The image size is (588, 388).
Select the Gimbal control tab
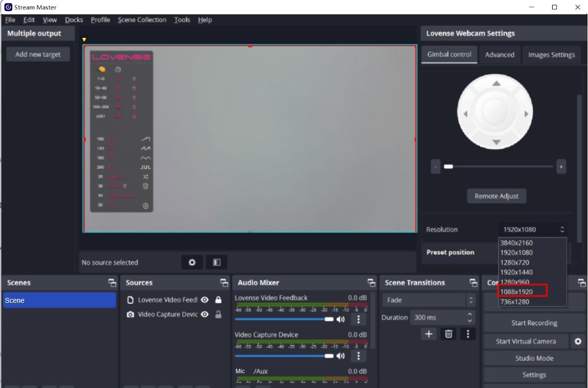[449, 54]
